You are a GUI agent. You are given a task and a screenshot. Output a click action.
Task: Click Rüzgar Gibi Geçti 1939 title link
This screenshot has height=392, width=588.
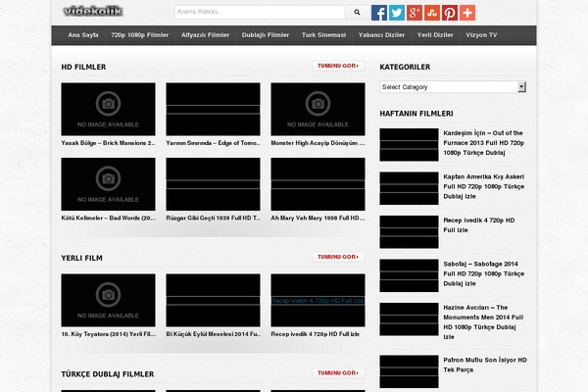[x=213, y=218]
